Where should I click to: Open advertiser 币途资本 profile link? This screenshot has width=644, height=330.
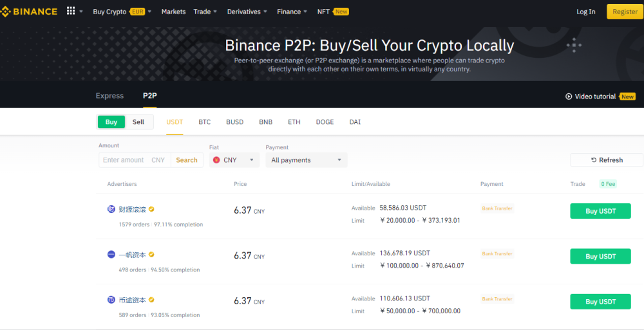click(132, 300)
